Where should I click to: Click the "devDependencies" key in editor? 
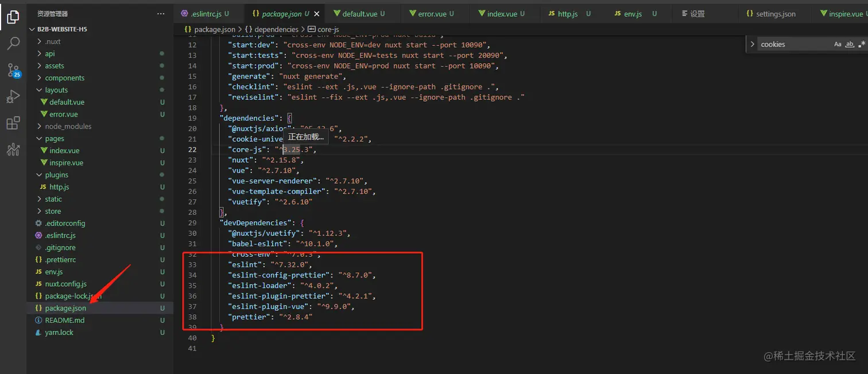(256, 223)
